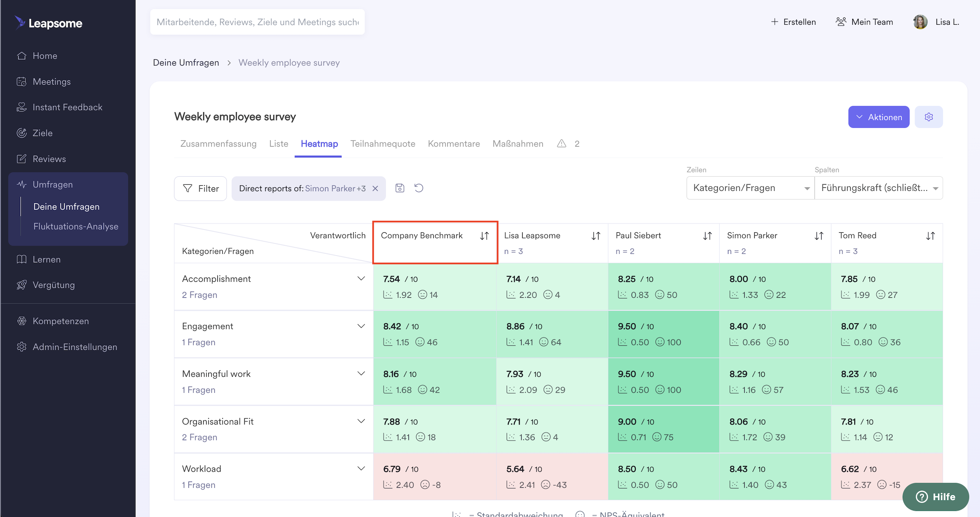
Task: Open Reviews in sidebar
Action: coord(41,159)
